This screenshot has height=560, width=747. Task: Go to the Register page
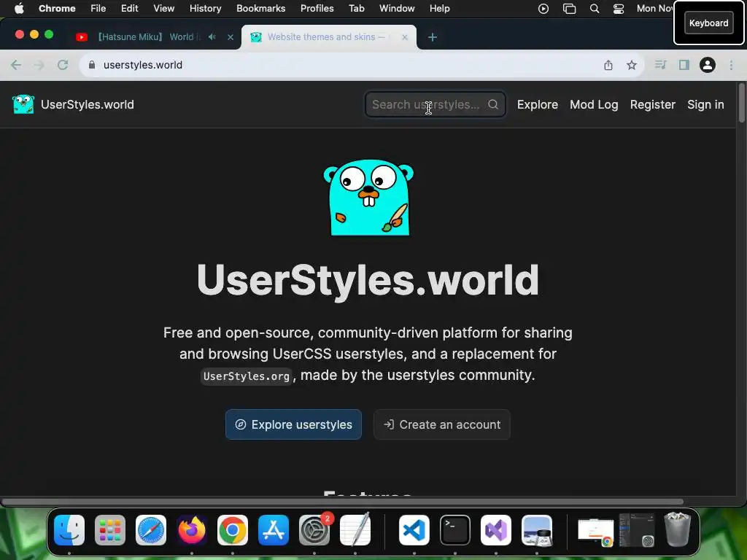(653, 104)
